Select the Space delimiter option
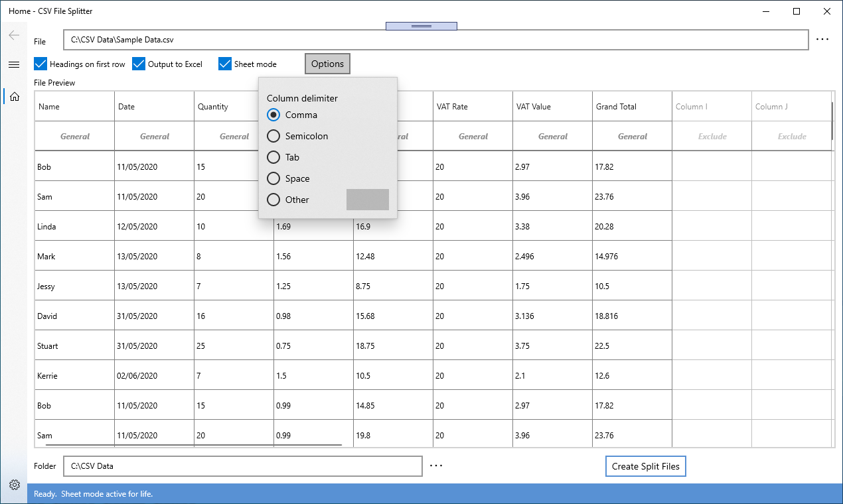 [273, 178]
